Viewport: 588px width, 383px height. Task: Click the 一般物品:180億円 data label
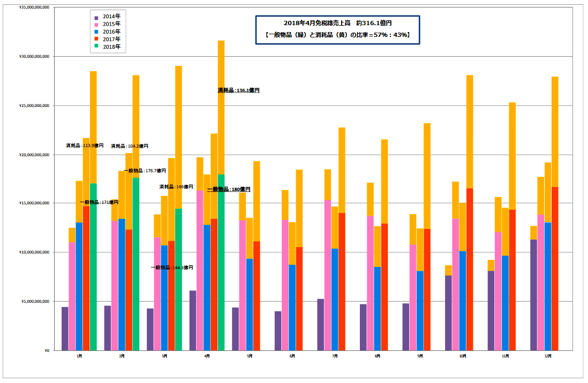pyautogui.click(x=229, y=189)
